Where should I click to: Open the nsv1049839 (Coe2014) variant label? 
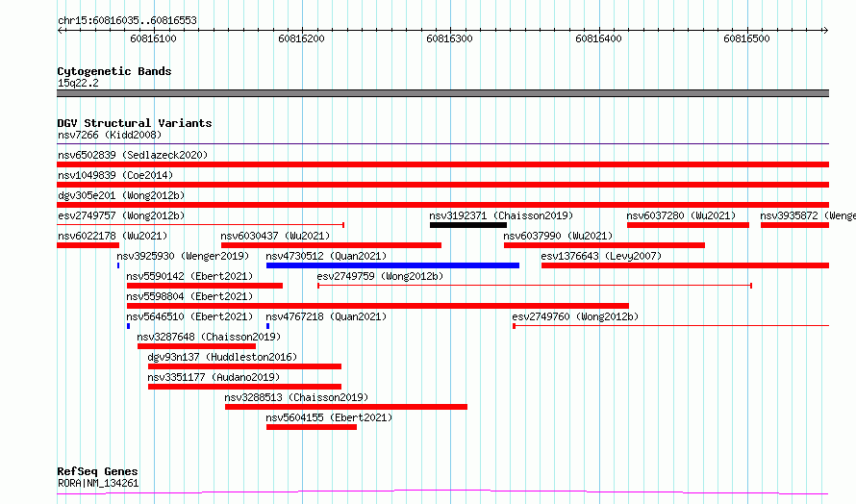tap(115, 175)
